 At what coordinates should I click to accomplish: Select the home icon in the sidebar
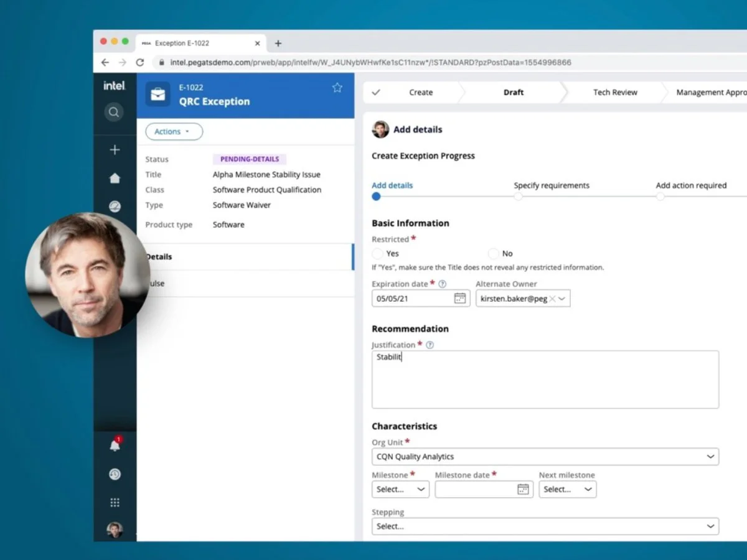pyautogui.click(x=114, y=178)
